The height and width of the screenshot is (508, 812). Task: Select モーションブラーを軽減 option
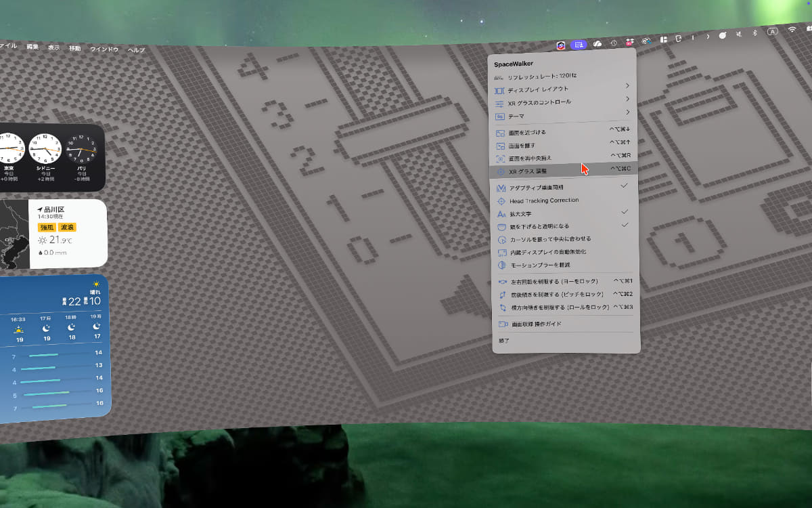pyautogui.click(x=541, y=266)
